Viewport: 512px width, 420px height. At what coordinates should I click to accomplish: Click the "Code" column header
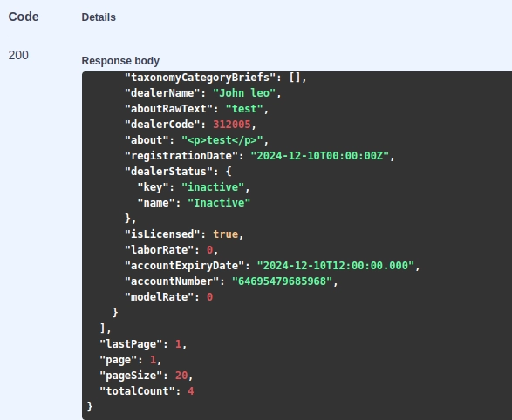24,17
